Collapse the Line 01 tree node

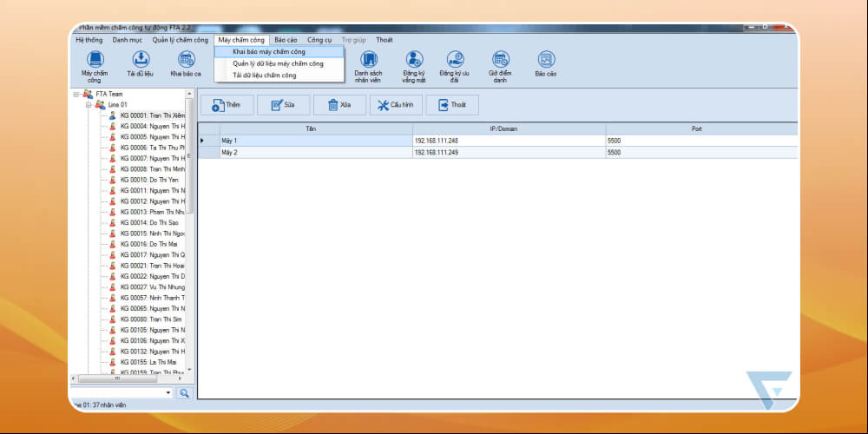89,104
